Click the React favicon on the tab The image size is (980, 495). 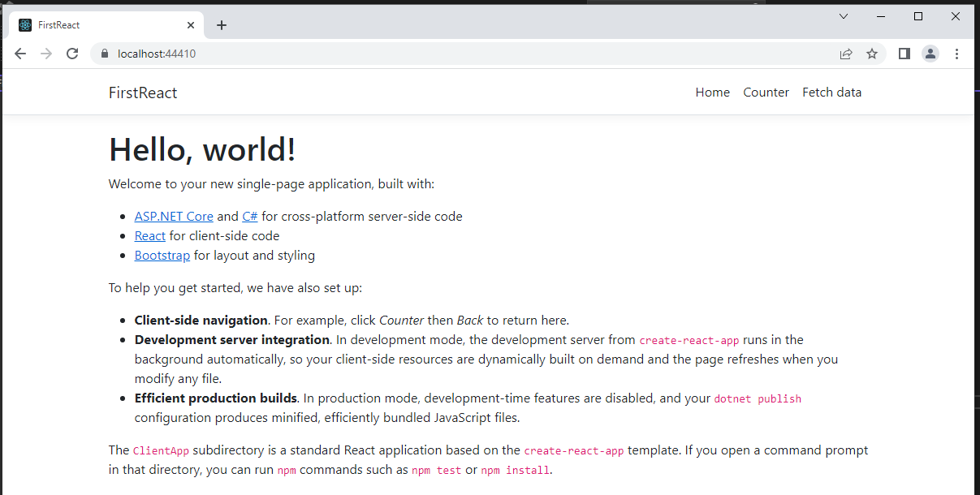tap(25, 25)
